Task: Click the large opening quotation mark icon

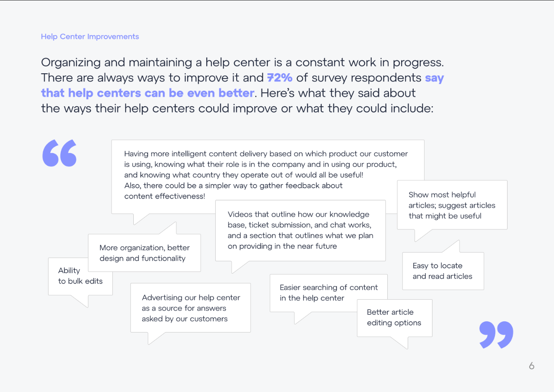Action: tap(59, 153)
